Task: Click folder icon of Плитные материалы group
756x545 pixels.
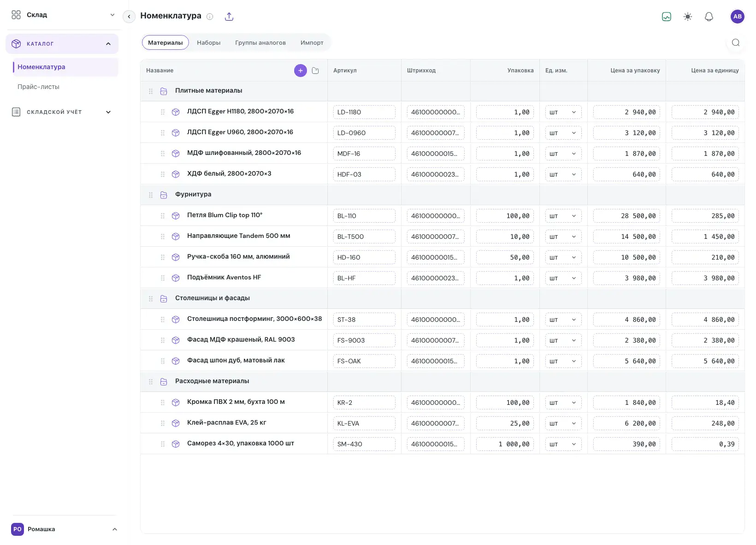Action: point(164,91)
